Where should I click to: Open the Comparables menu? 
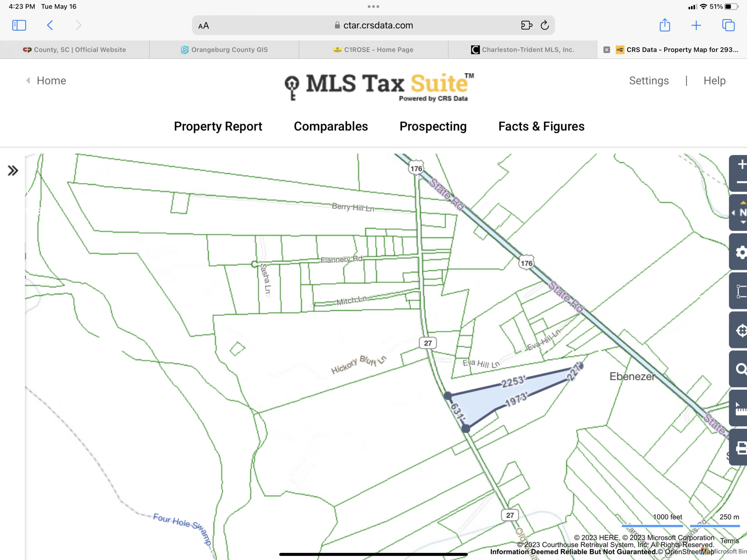point(330,126)
